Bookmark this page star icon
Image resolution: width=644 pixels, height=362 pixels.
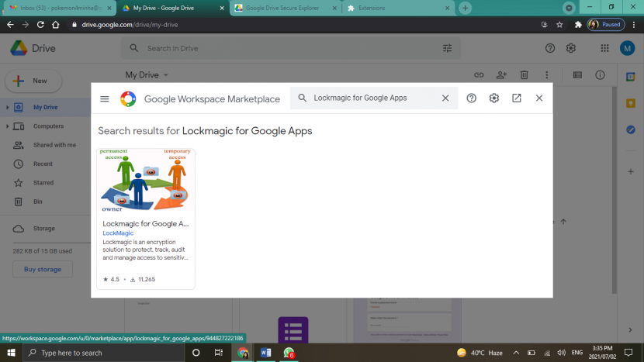tap(559, 25)
